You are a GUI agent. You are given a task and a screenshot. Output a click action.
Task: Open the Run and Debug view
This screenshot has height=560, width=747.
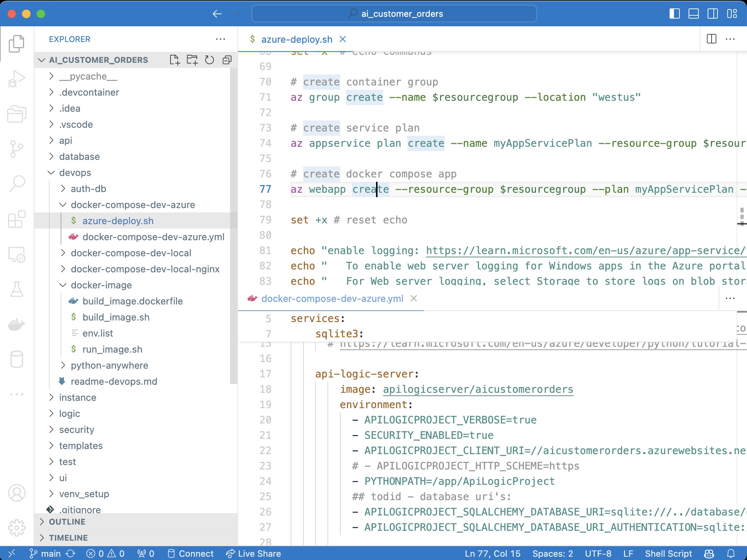[x=16, y=78]
